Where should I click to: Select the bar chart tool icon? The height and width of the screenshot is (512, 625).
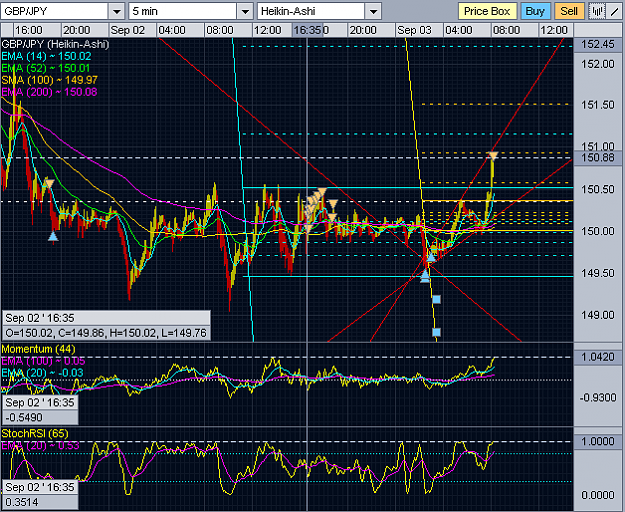[x=597, y=11]
